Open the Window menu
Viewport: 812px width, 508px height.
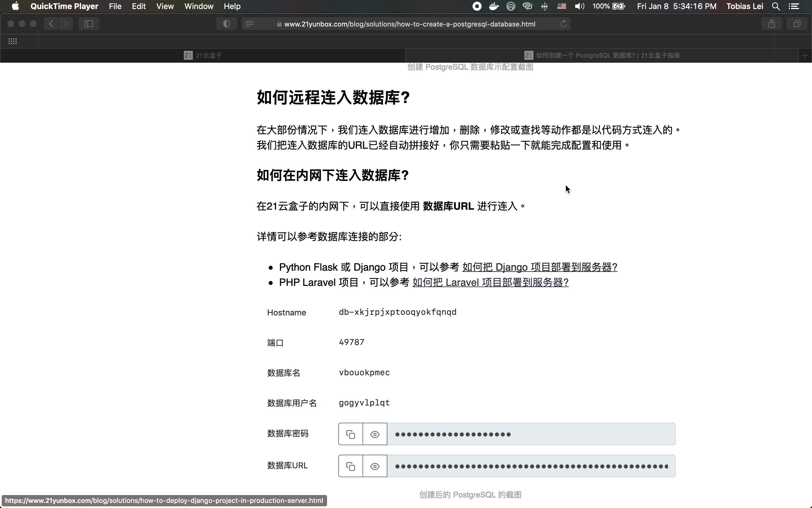click(x=199, y=6)
